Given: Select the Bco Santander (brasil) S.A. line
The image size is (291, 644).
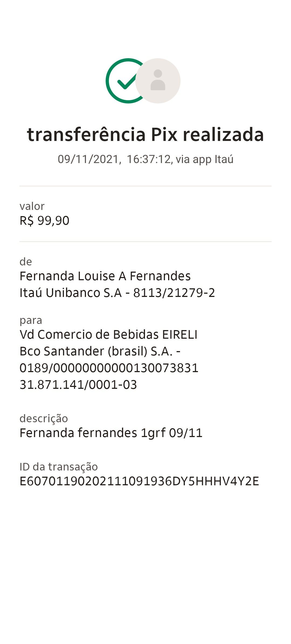Looking at the screenshot, I should pyautogui.click(x=100, y=351).
